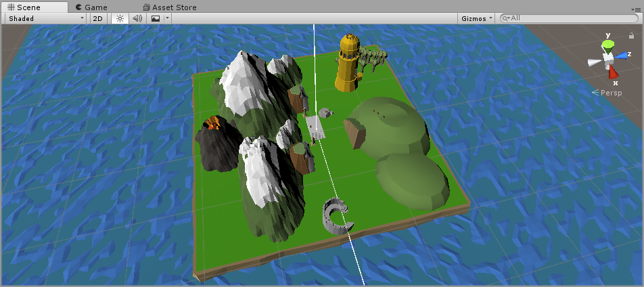Screen dimensions: 644x287
Task: Click the blue Z axis cone
Action: [x=622, y=56]
